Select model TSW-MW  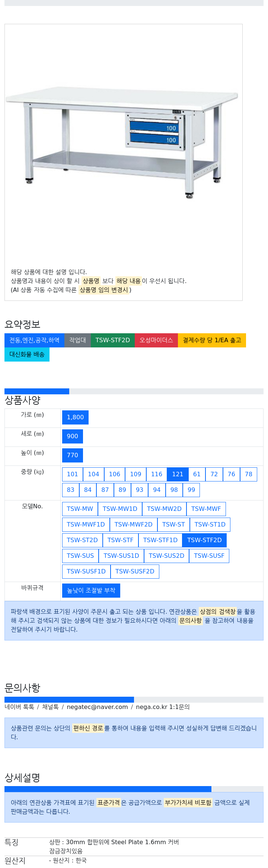80,509
